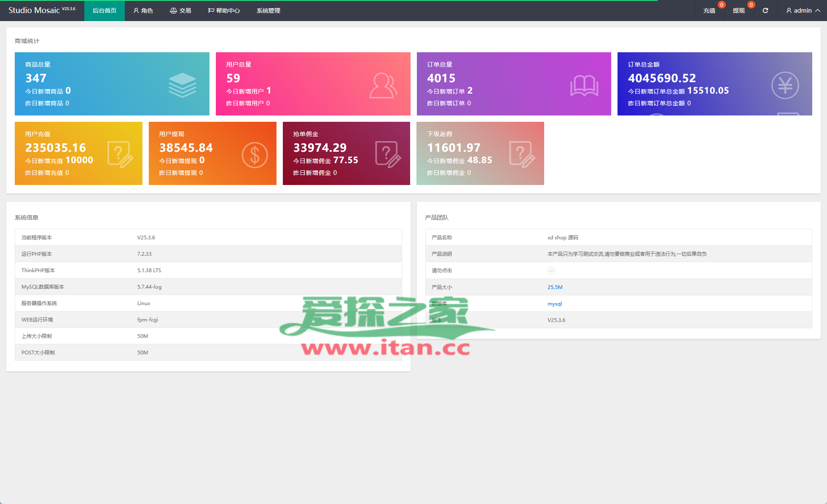Open the 后台首页 tab

104,11
